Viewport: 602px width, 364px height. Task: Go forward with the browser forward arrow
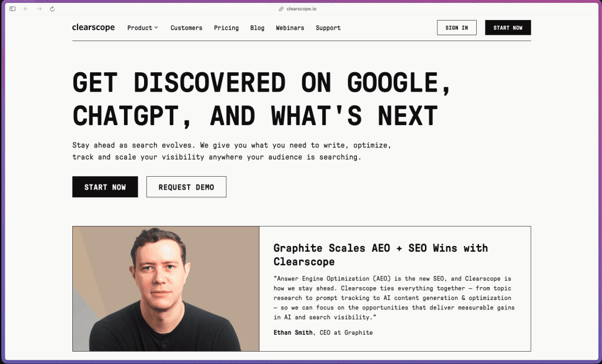point(39,9)
